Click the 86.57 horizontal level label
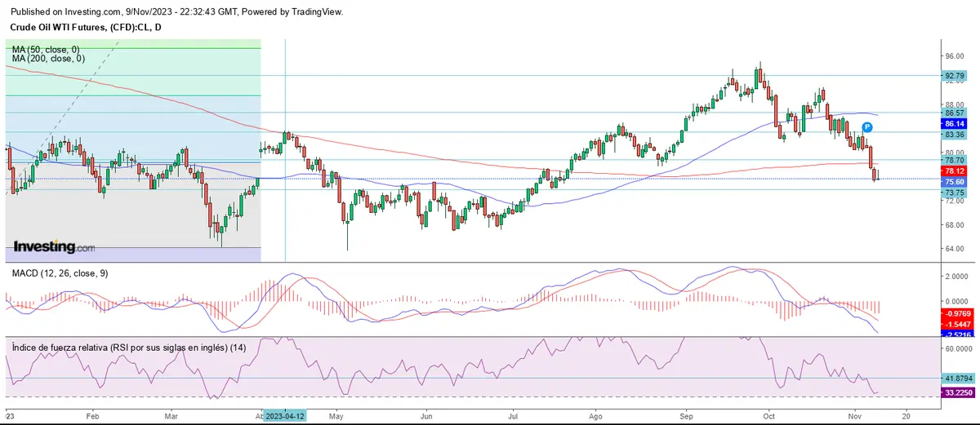Screen dimensions: 980x425 [954, 113]
